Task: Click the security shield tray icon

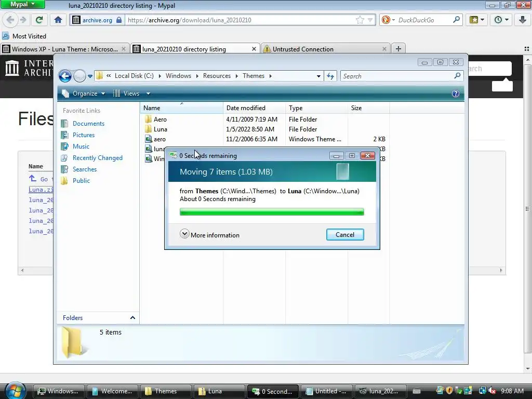Action: pyautogui.click(x=449, y=391)
